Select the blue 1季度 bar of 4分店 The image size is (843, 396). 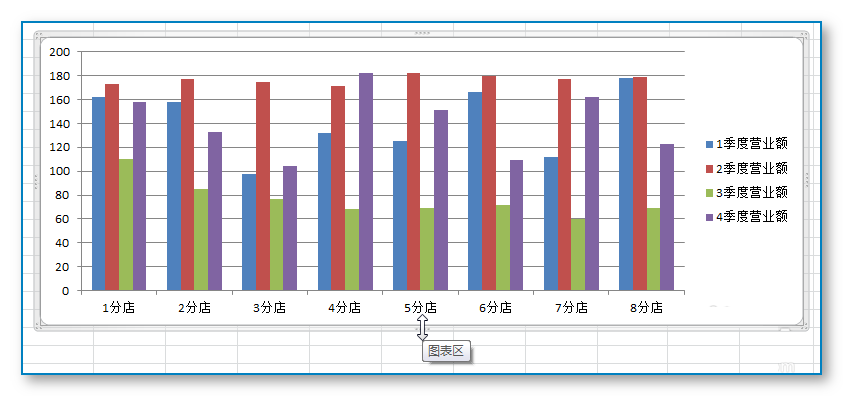pyautogui.click(x=324, y=212)
